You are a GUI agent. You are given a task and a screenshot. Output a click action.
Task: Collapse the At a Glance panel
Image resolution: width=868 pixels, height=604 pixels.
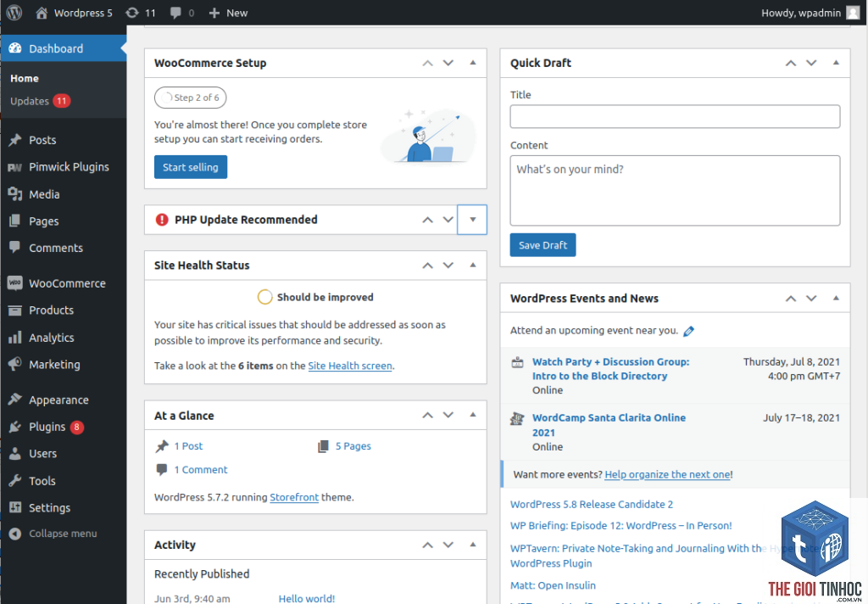473,415
